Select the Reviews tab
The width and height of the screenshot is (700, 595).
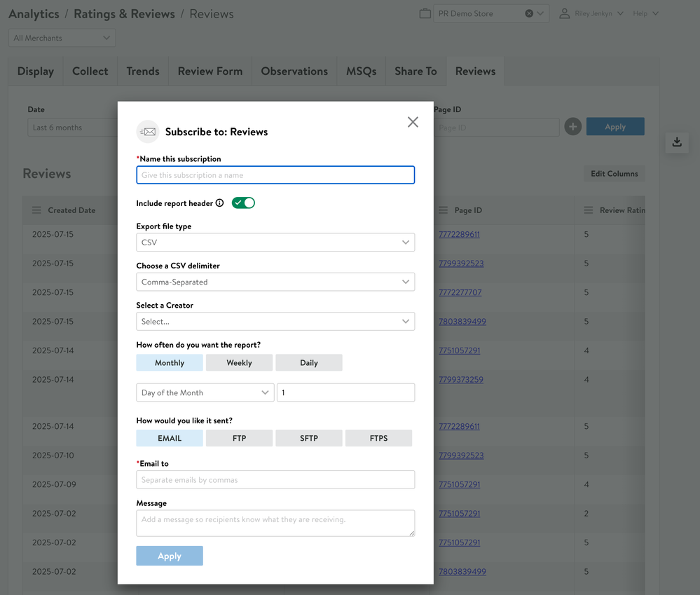click(476, 71)
